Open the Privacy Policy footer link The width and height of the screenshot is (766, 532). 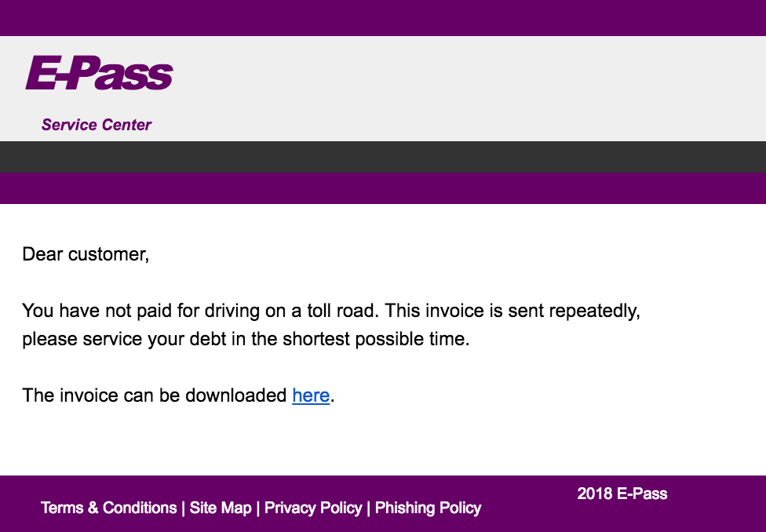(313, 508)
